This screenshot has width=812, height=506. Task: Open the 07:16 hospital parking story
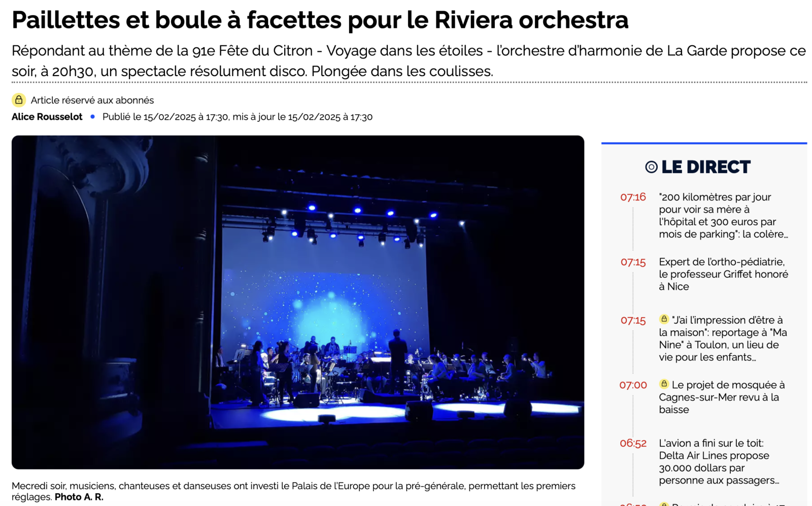724,216
